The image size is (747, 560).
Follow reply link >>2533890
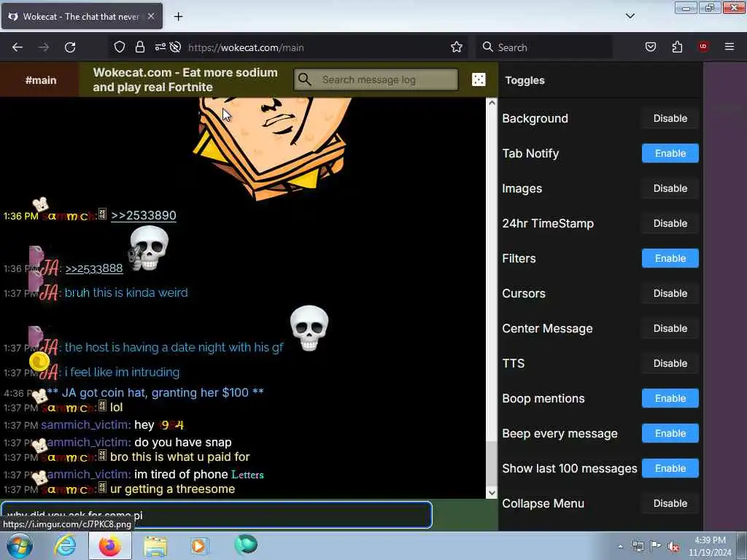pyautogui.click(x=144, y=215)
